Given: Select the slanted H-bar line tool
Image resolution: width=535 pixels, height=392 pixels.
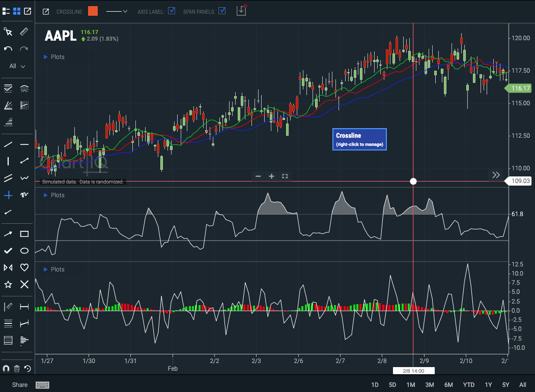Looking at the screenshot, I should point(24,323).
